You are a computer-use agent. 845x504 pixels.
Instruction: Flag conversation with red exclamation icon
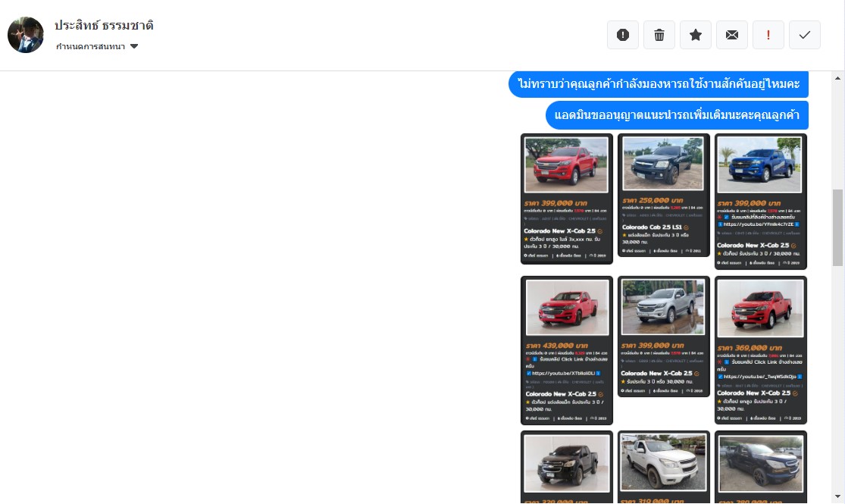(x=768, y=35)
